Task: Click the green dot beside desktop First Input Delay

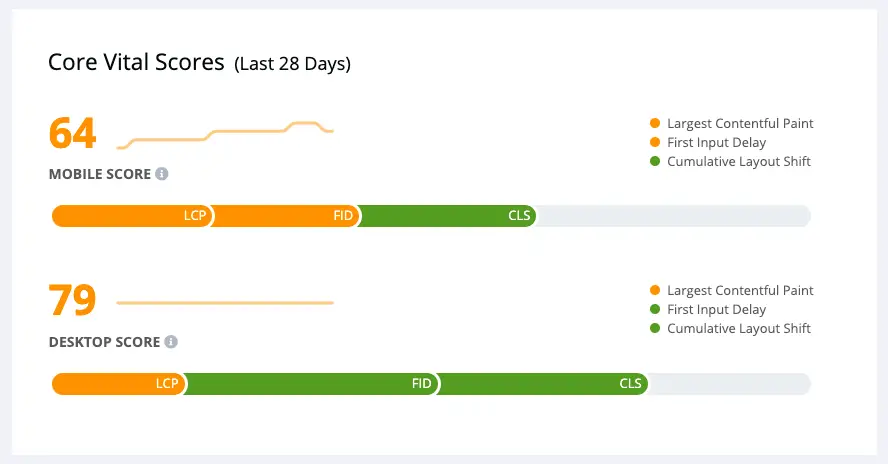Action: pos(655,309)
